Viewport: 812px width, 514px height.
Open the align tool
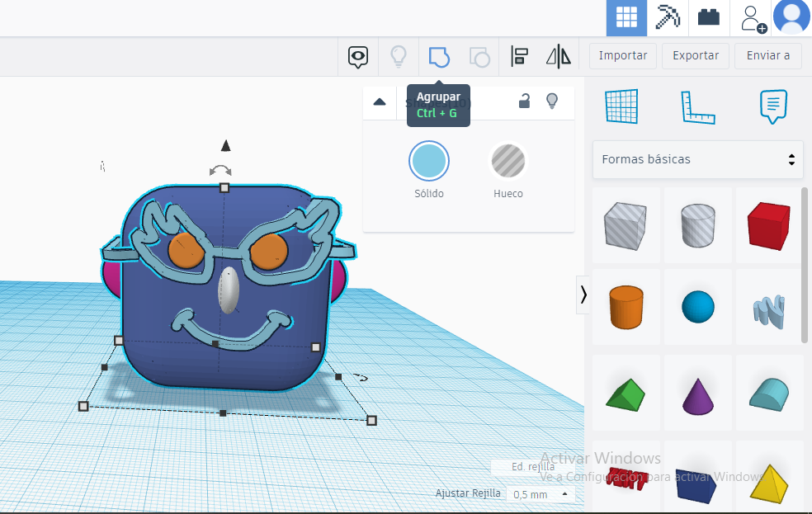pyautogui.click(x=519, y=56)
